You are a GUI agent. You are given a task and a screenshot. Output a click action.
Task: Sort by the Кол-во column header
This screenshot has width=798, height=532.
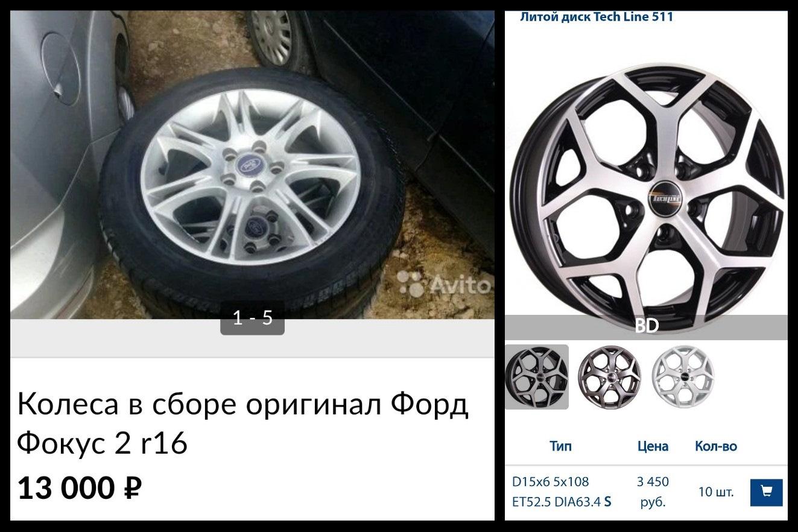click(716, 446)
